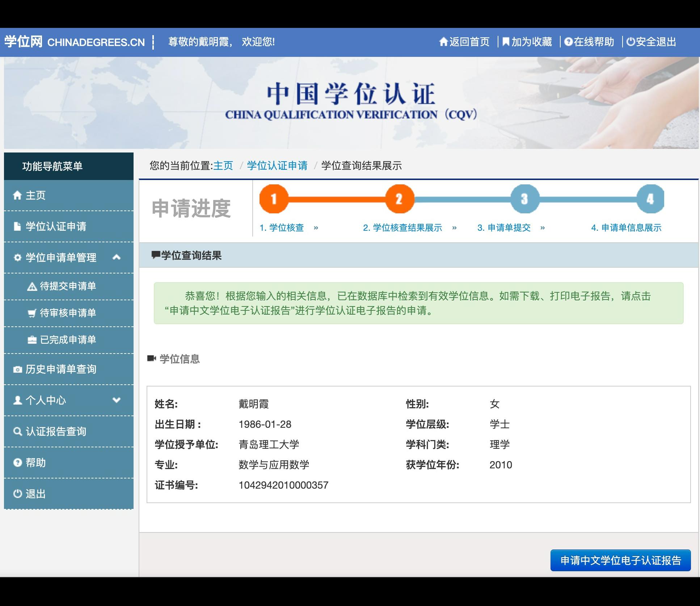This screenshot has width=700, height=606.
Task: Click the bookmark icon for 加为收藏
Action: (506, 42)
